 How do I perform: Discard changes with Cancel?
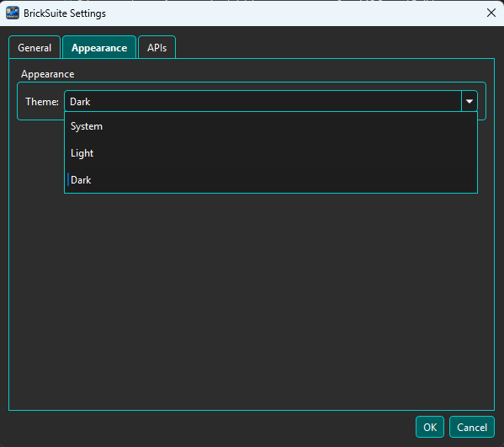coord(472,427)
